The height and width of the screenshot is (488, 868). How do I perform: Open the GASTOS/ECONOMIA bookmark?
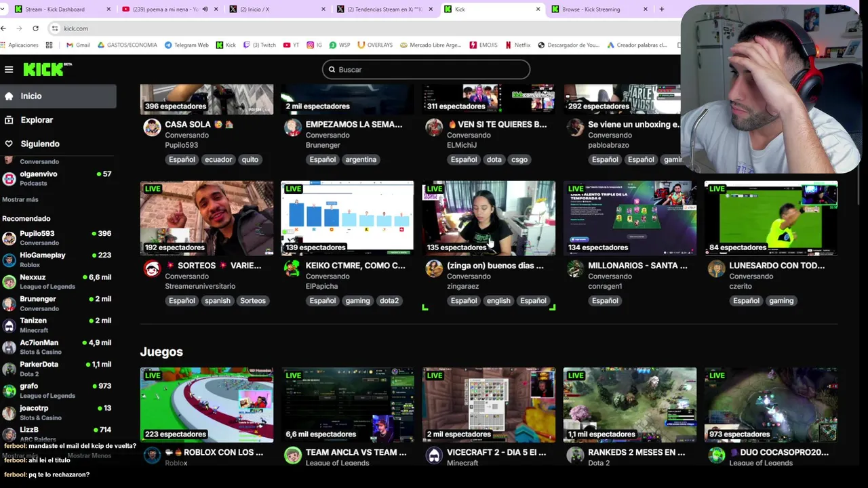[127, 45]
